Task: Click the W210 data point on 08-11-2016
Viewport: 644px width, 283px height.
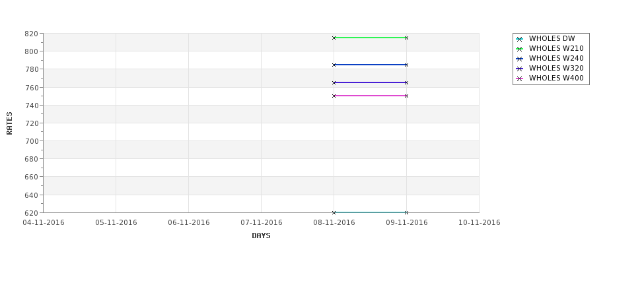Action: [x=334, y=38]
